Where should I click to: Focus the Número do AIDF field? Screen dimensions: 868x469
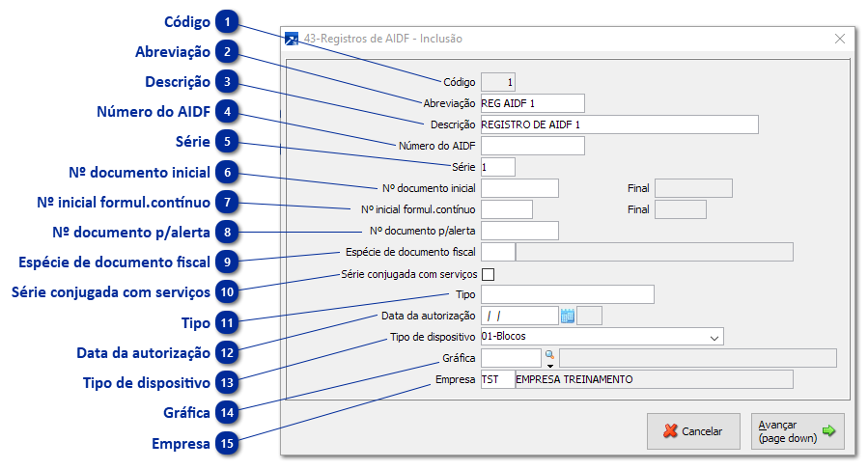tap(532, 146)
